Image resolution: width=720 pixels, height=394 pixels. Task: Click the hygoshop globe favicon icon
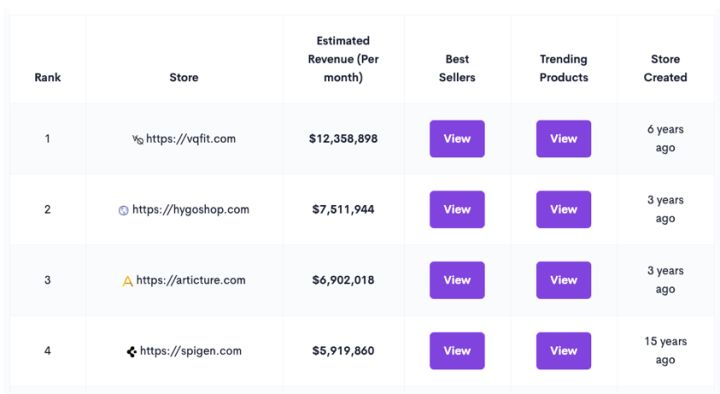[124, 210]
